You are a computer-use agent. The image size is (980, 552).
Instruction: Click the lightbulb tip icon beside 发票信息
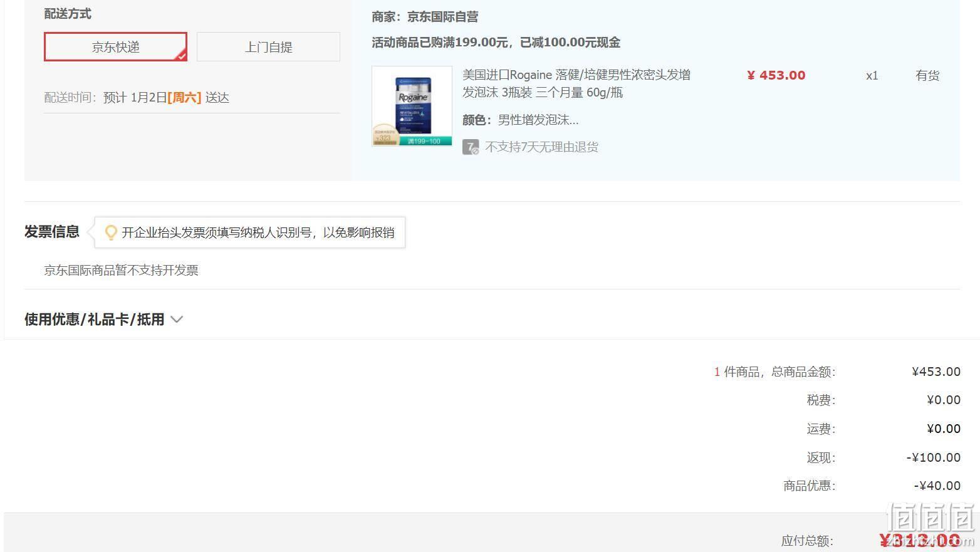111,232
